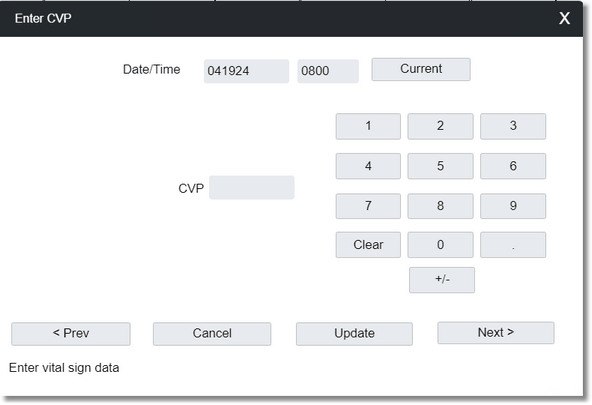Set date and time with Current button

click(421, 69)
